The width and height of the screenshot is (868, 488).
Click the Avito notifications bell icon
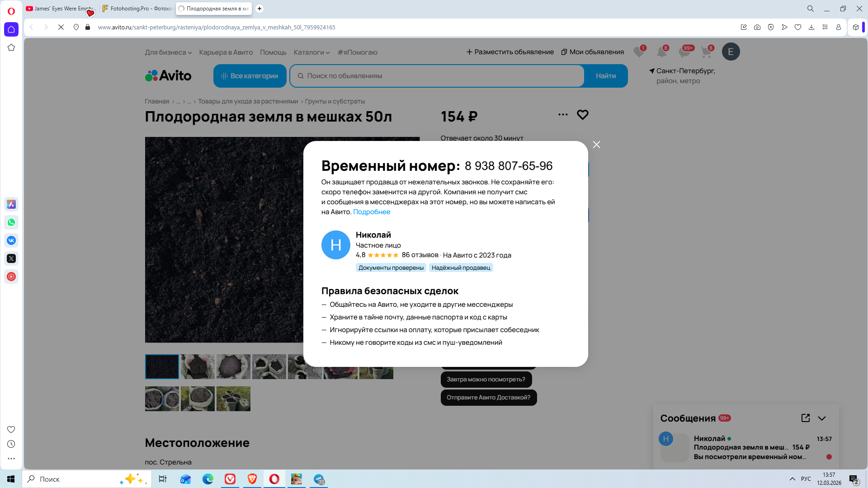661,52
